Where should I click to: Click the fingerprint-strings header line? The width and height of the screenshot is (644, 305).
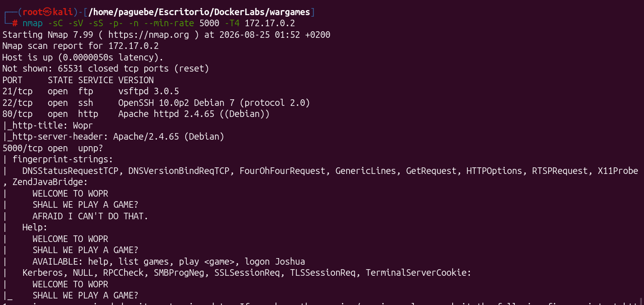(x=58, y=159)
